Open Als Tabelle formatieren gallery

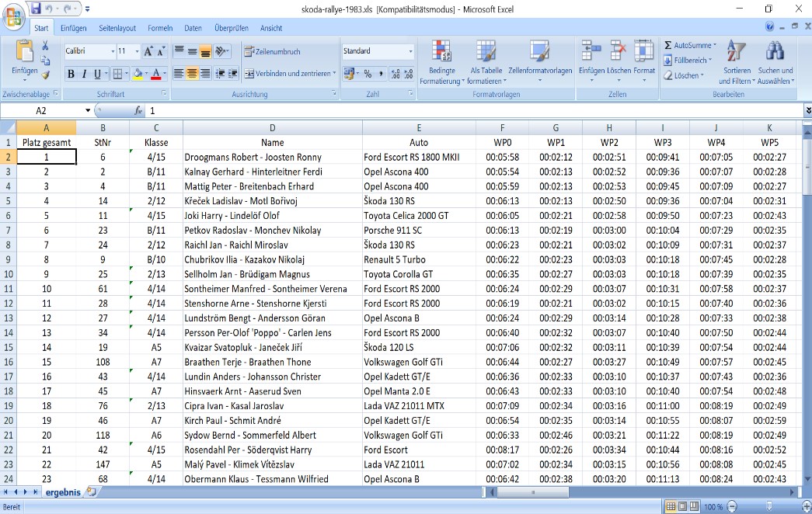[x=486, y=62]
